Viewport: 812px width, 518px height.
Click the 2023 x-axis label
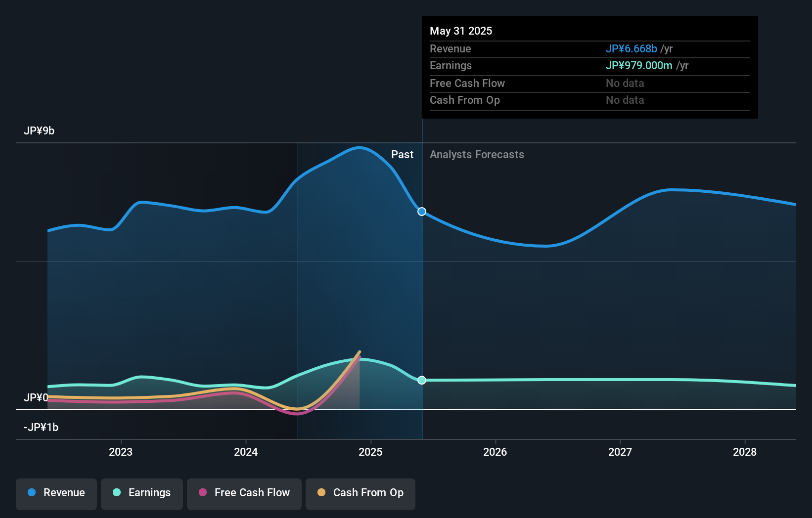click(121, 452)
